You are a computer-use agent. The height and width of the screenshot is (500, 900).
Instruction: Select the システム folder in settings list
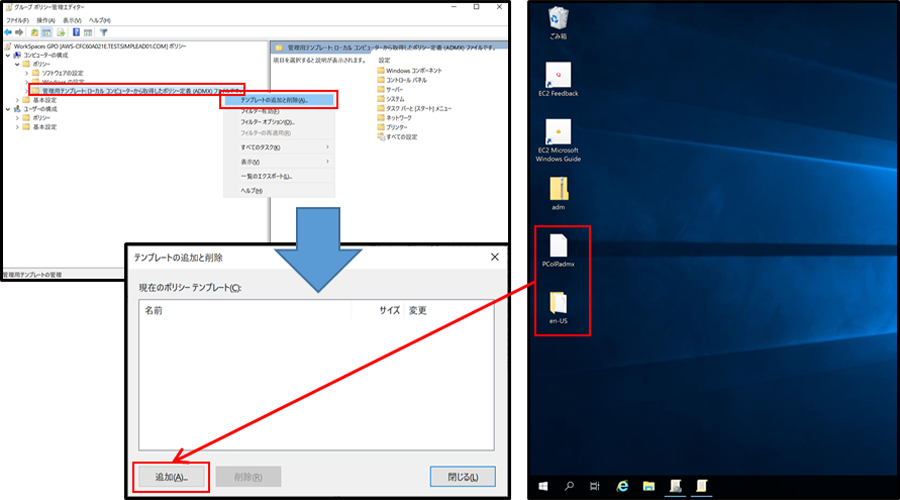tap(390, 99)
